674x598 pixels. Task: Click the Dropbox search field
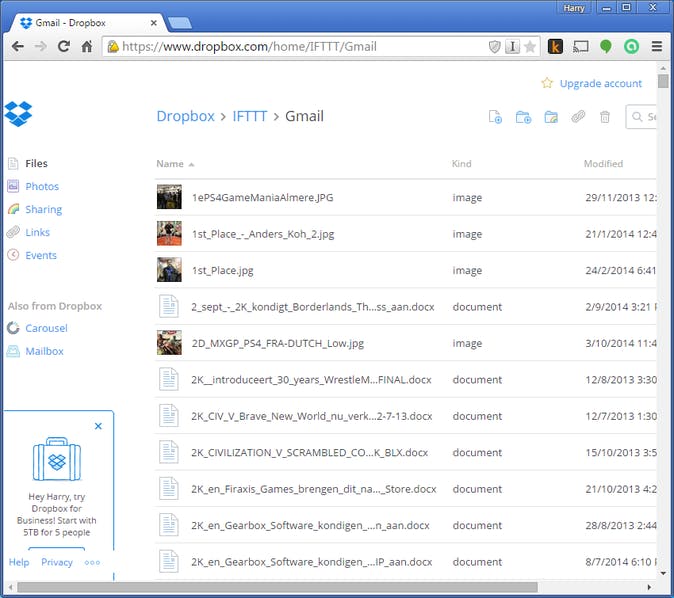[641, 117]
